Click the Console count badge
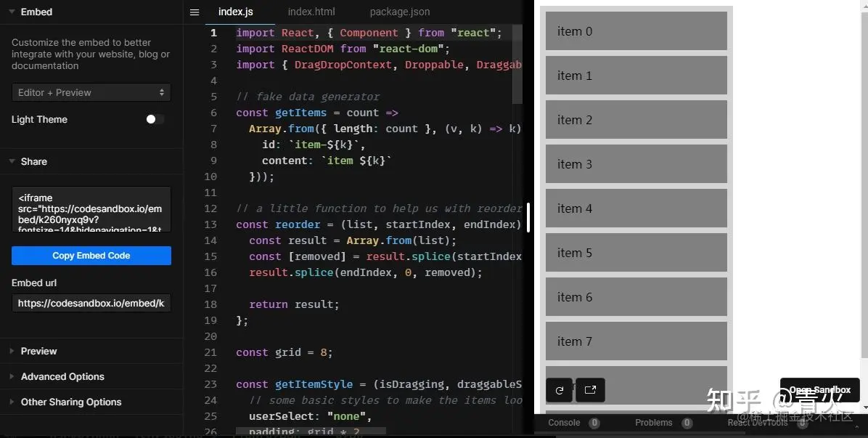The width and height of the screenshot is (868, 438). pyautogui.click(x=594, y=423)
